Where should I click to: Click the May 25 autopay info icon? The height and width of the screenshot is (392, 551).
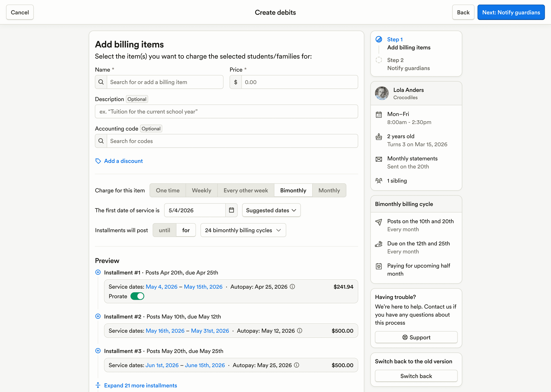point(297,365)
